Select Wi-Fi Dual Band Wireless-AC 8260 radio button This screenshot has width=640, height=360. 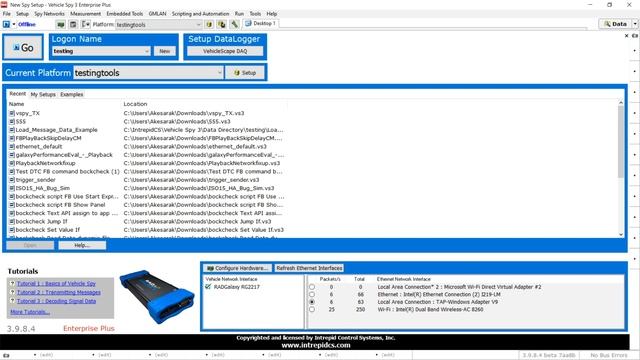click(x=312, y=309)
